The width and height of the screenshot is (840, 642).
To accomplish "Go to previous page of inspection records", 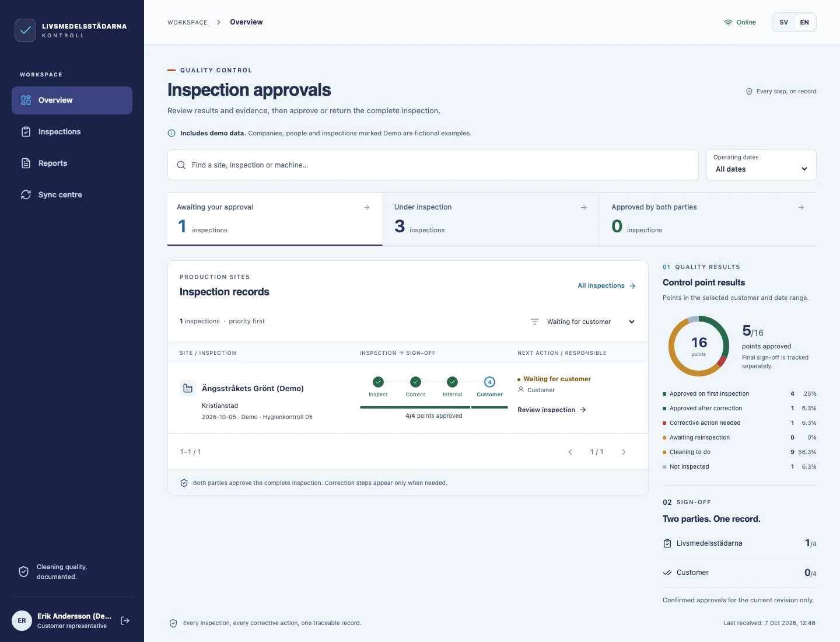I will [x=570, y=452].
